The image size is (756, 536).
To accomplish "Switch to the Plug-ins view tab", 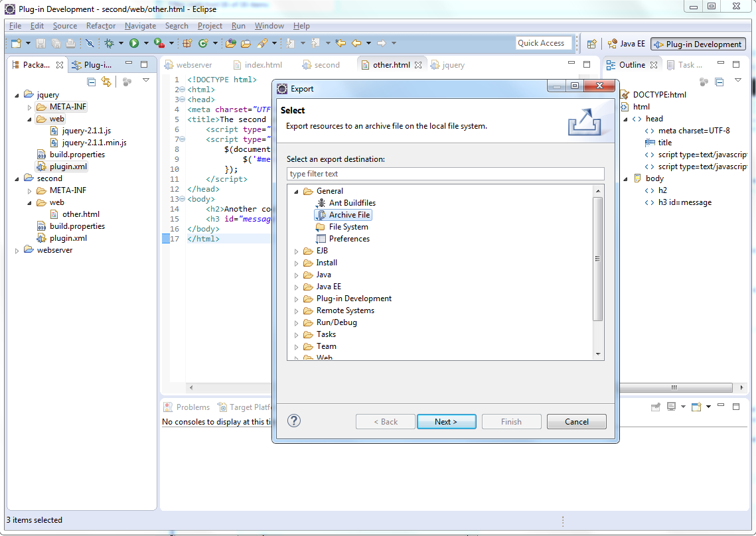I will point(92,65).
